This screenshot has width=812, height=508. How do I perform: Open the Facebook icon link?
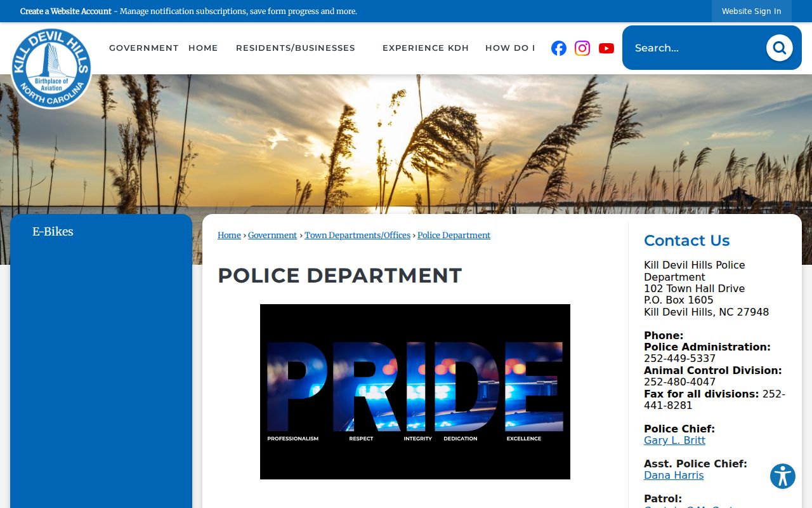[559, 48]
